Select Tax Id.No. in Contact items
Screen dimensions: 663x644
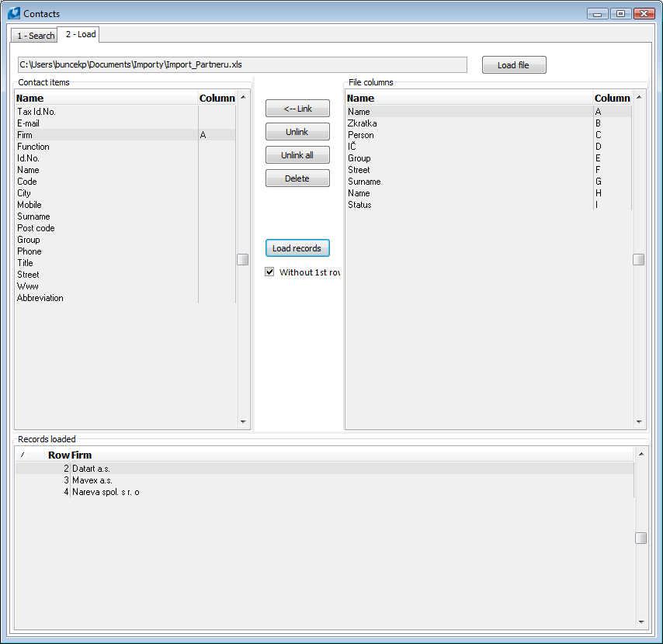tap(126, 112)
